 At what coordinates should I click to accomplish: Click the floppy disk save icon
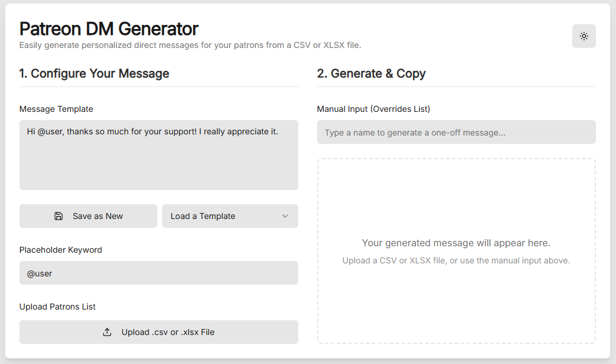pyautogui.click(x=59, y=216)
